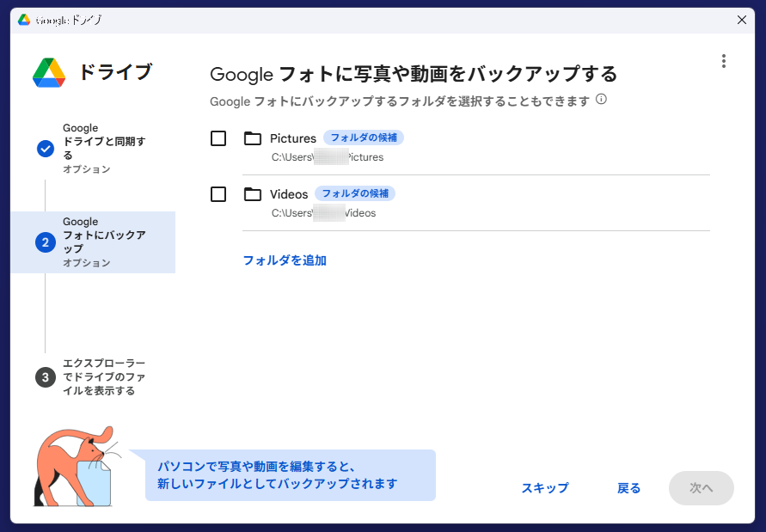Go to Googleドライブと同期する step
Screen dimensions: 766x532
click(x=103, y=148)
